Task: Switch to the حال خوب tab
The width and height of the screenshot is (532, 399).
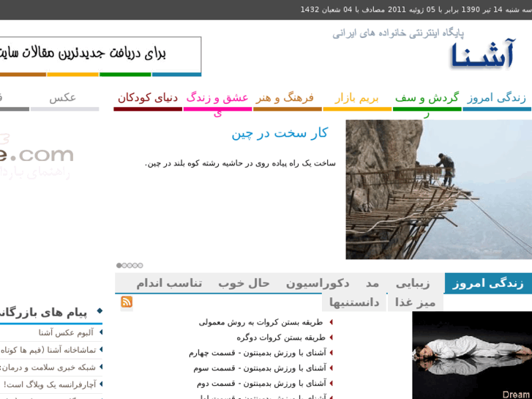Action: pos(244,283)
